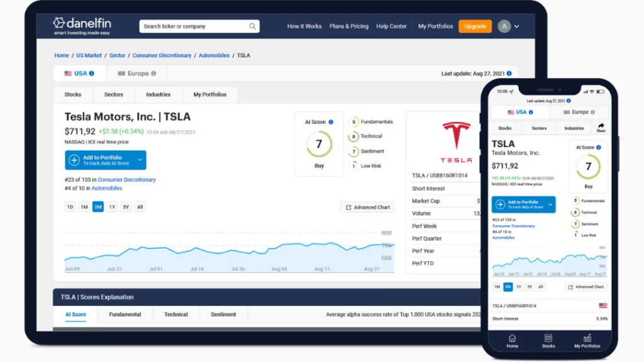Click the Technical score circle 8 on tablet
Viewport: 644px width, 362px height.
click(x=353, y=136)
